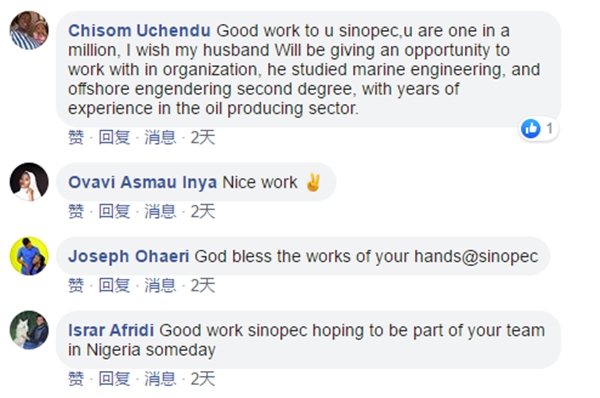Reply to Israr Afridi's comment

[114, 379]
